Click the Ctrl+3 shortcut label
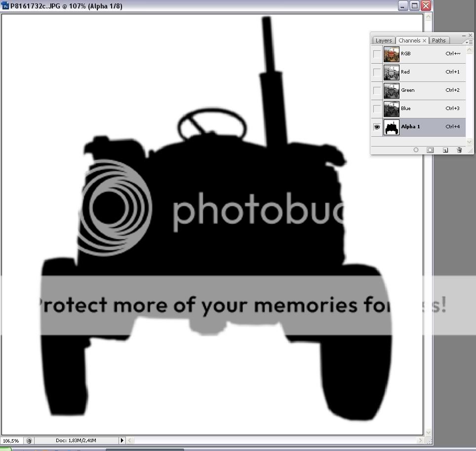476x451 pixels. (453, 108)
